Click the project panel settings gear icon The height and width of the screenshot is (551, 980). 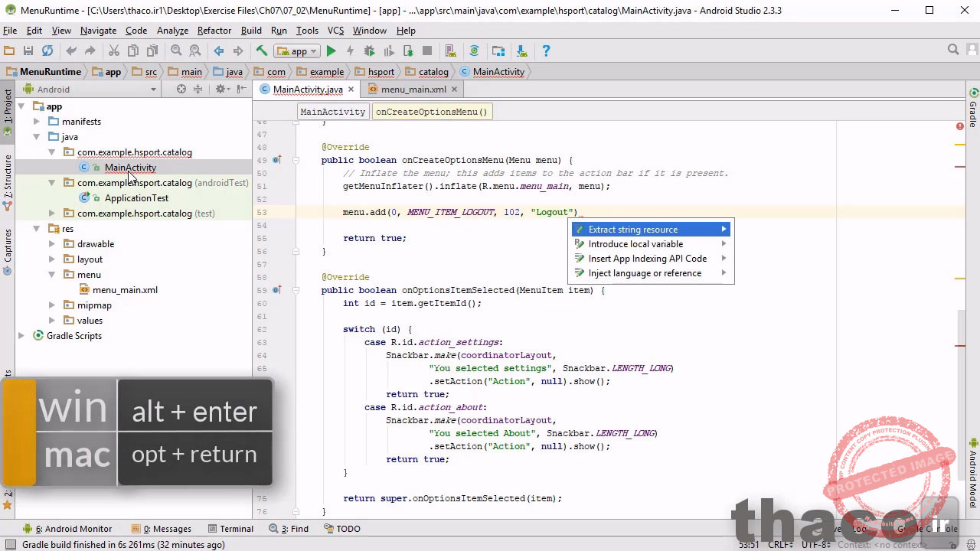coord(220,90)
